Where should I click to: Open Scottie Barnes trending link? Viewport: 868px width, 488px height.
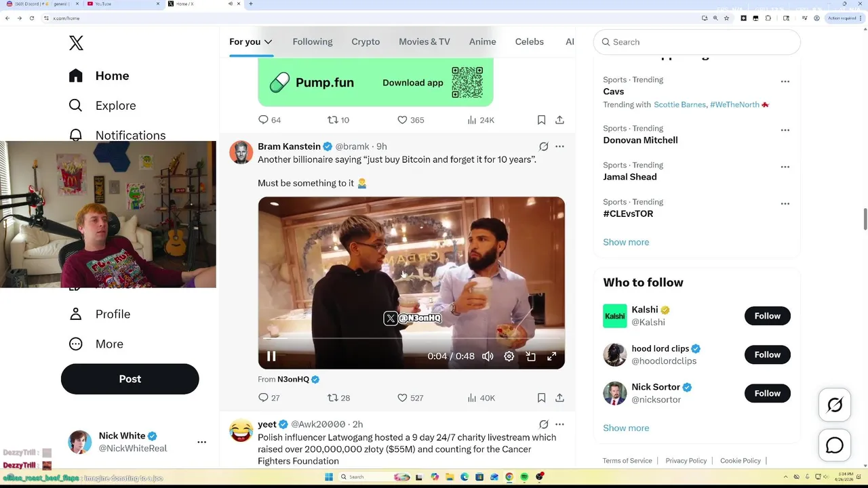[679, 104]
